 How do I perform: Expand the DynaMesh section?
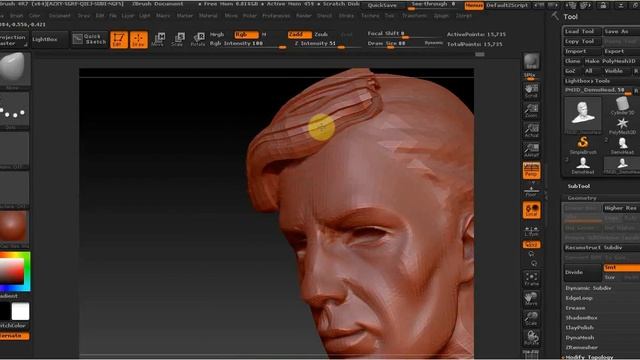[x=580, y=338]
